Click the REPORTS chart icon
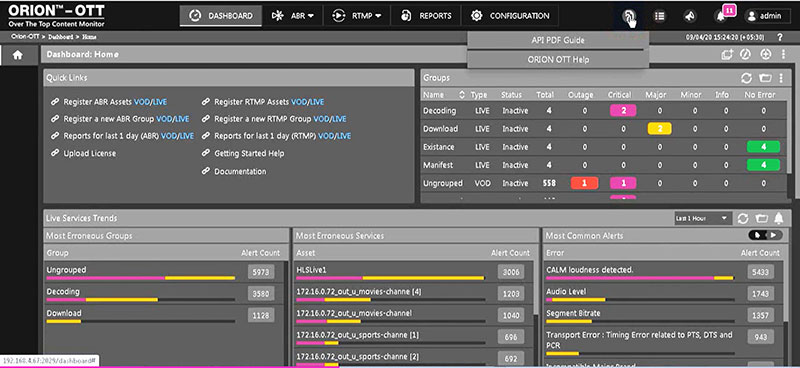The image size is (800, 368). coord(406,16)
